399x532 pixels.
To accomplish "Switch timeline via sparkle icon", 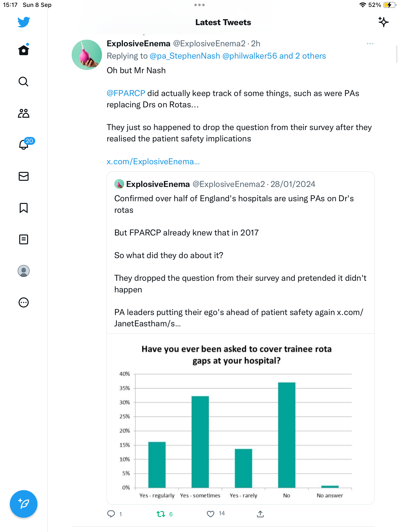I will click(x=383, y=22).
